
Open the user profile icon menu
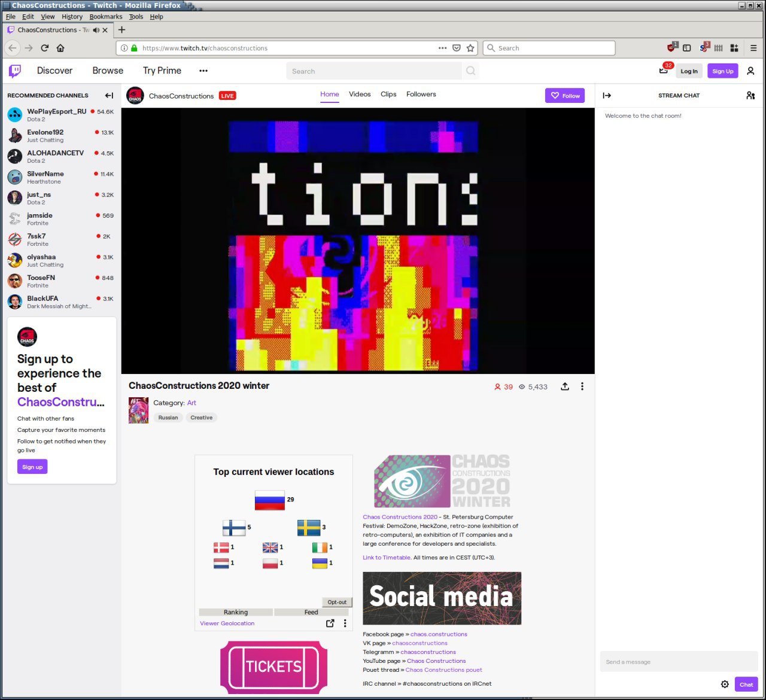[750, 71]
